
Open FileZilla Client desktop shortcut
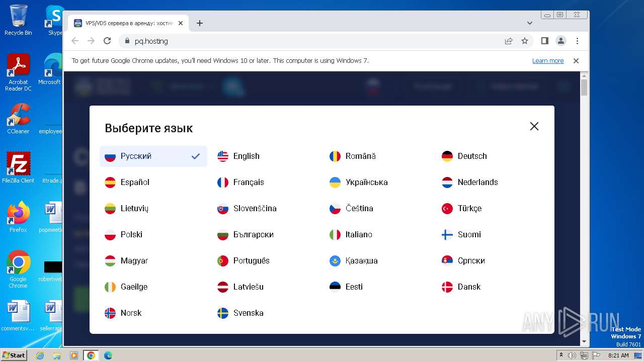[x=18, y=168]
